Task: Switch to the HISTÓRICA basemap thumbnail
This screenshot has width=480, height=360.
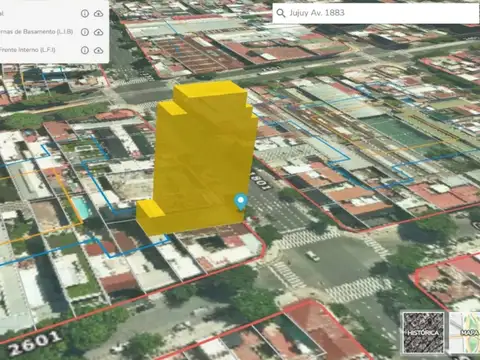Action: (423, 332)
